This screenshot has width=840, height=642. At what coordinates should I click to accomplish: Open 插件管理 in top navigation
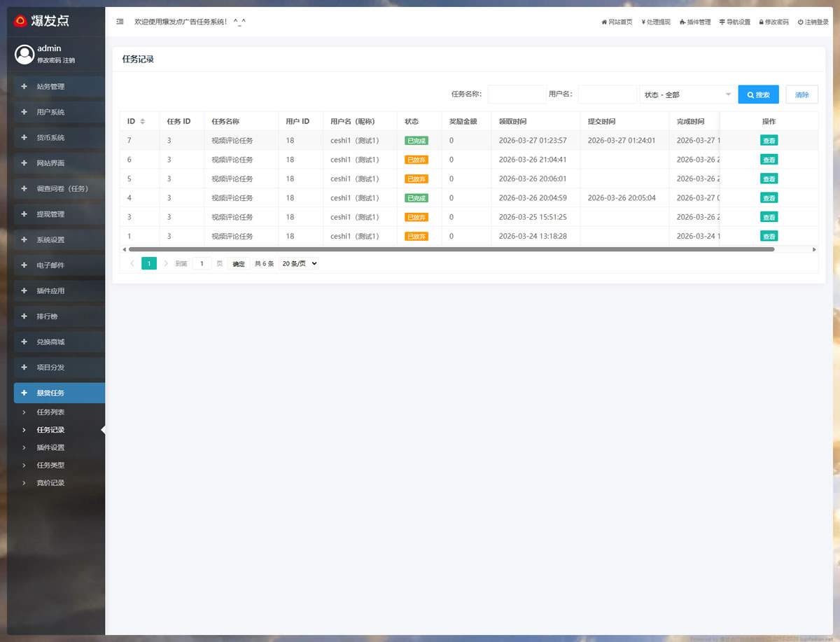tap(694, 22)
